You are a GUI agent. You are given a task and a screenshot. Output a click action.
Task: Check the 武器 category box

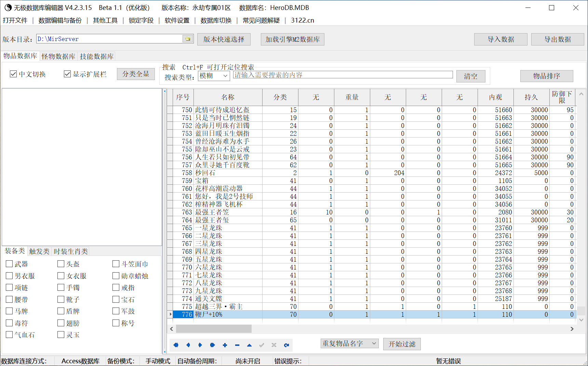(9, 264)
